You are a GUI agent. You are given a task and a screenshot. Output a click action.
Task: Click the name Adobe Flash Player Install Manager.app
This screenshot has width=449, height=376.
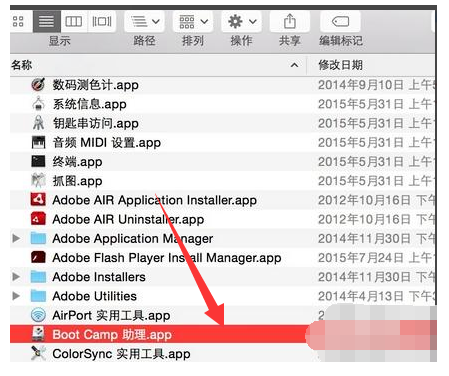pos(167,258)
